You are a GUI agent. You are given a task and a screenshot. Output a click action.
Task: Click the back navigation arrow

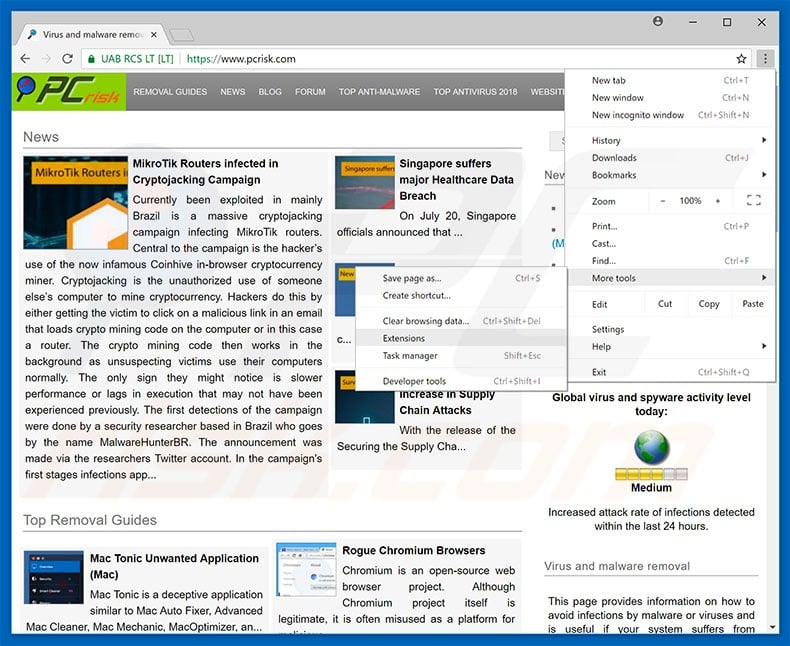tap(25, 59)
